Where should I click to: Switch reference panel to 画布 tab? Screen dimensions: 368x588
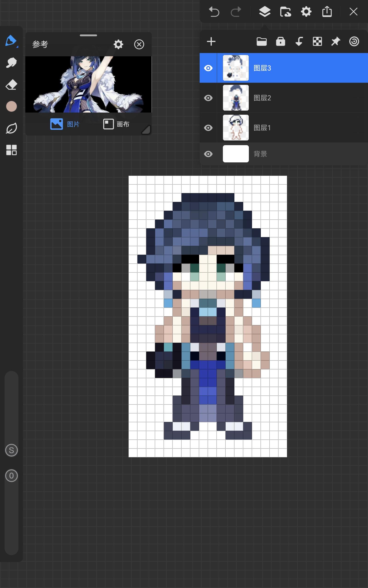point(116,124)
